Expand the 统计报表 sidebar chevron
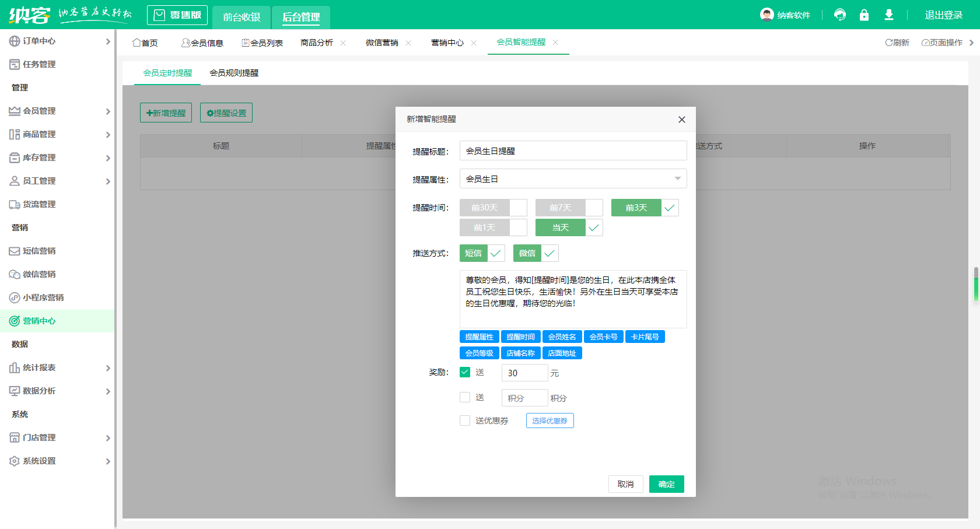 pyautogui.click(x=108, y=368)
